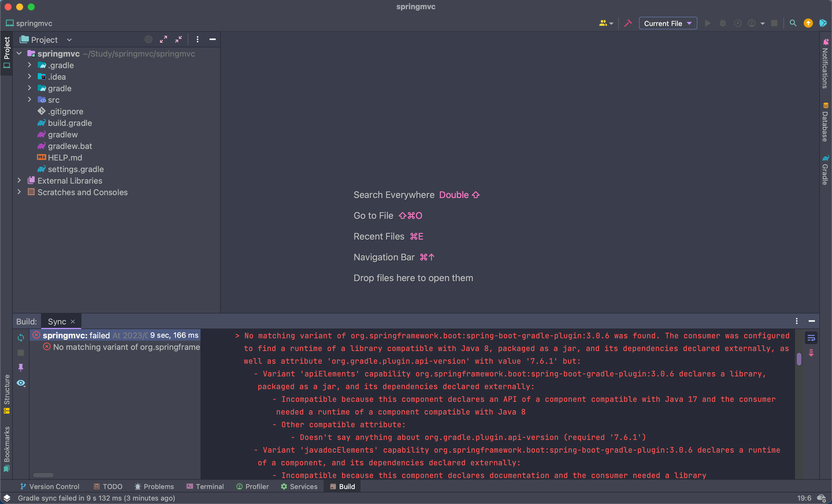832x504 pixels.
Task: Open the TODO tab
Action: pyautogui.click(x=108, y=486)
